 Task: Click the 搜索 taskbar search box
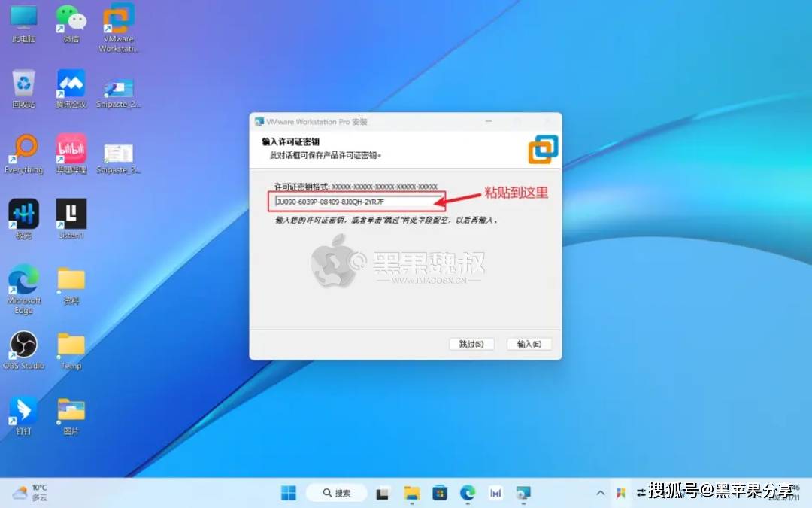pyautogui.click(x=337, y=492)
